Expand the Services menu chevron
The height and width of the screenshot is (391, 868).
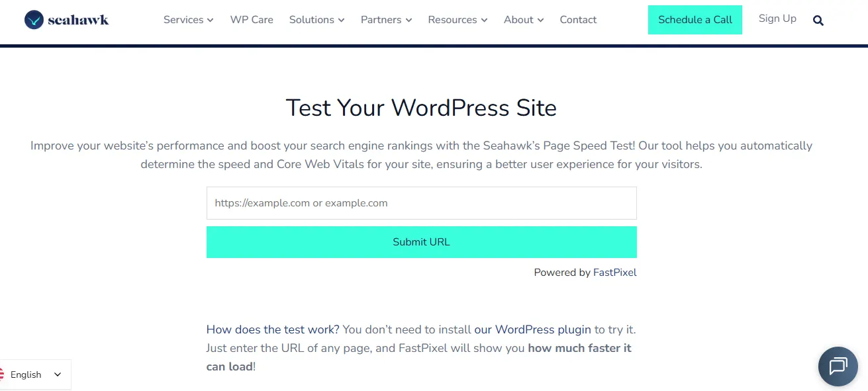211,21
